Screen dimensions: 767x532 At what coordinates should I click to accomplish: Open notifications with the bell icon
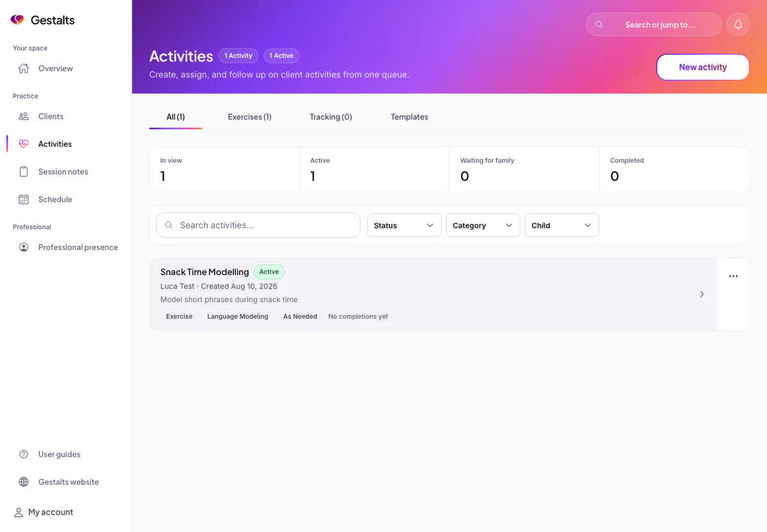738,24
